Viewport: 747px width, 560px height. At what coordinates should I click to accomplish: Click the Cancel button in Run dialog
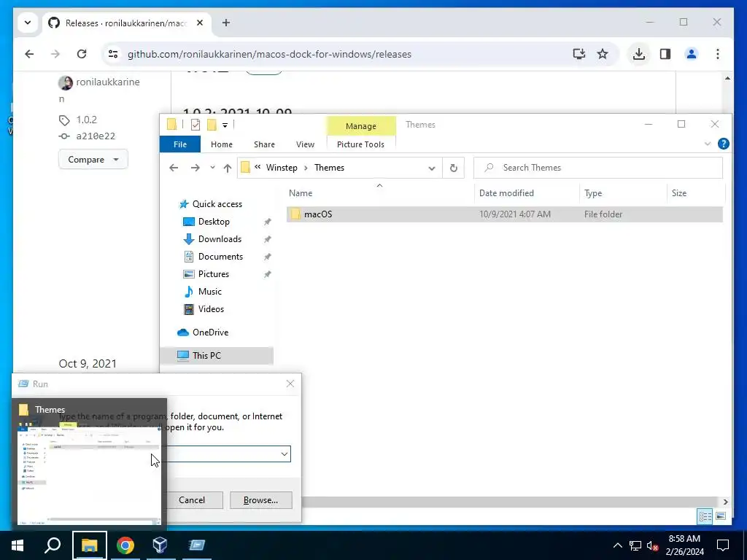192,500
